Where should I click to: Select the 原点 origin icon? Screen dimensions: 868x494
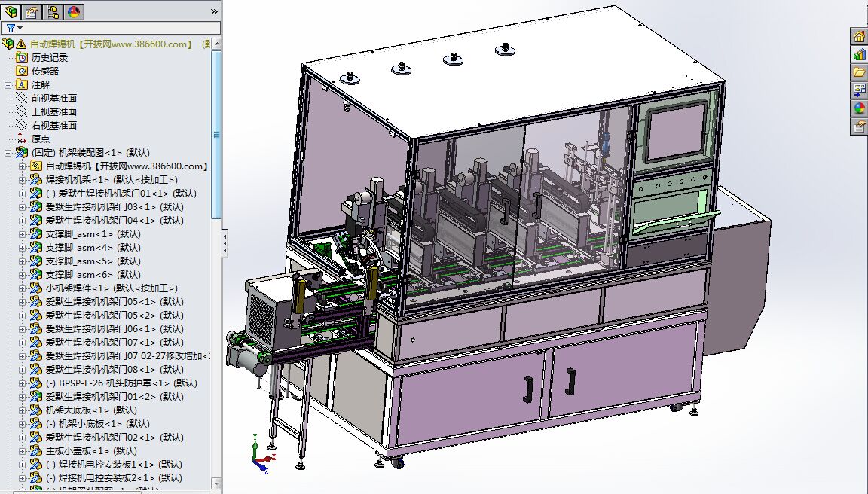[x=22, y=139]
